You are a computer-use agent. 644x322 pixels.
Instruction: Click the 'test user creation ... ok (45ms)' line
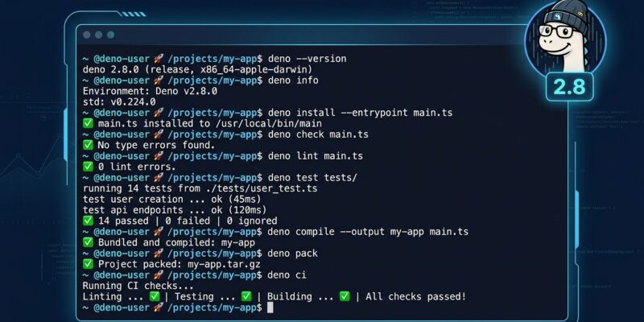tap(172, 199)
